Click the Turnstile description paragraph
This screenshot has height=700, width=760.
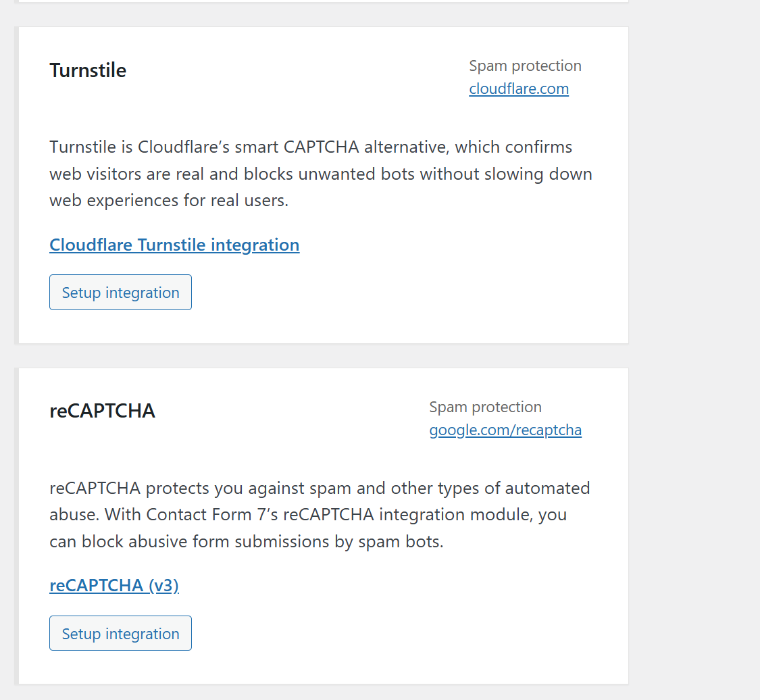point(320,174)
